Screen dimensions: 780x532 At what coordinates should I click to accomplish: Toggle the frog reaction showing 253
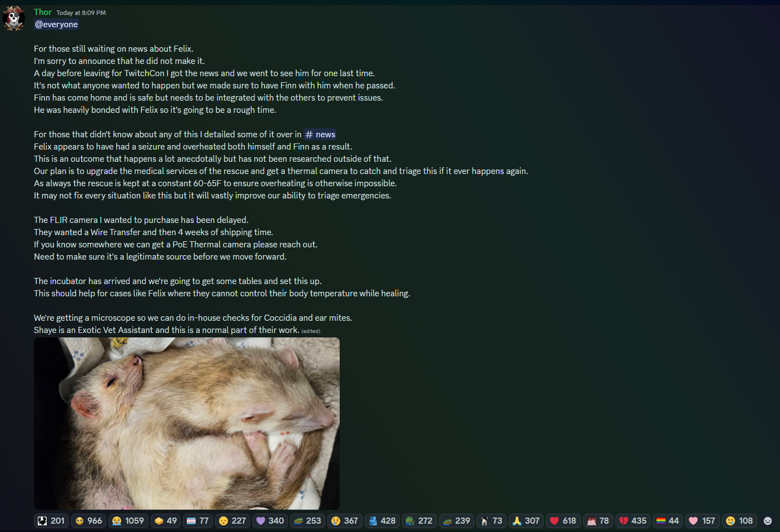pyautogui.click(x=307, y=521)
